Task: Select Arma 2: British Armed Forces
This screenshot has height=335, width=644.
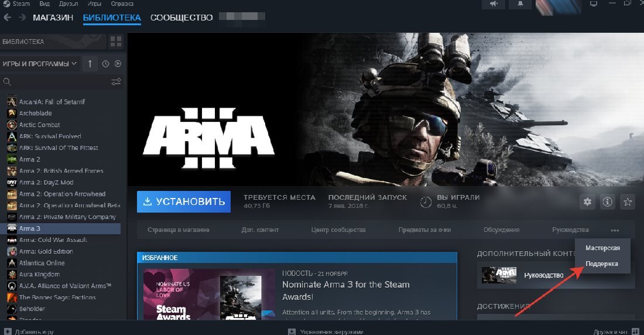Action: point(61,170)
